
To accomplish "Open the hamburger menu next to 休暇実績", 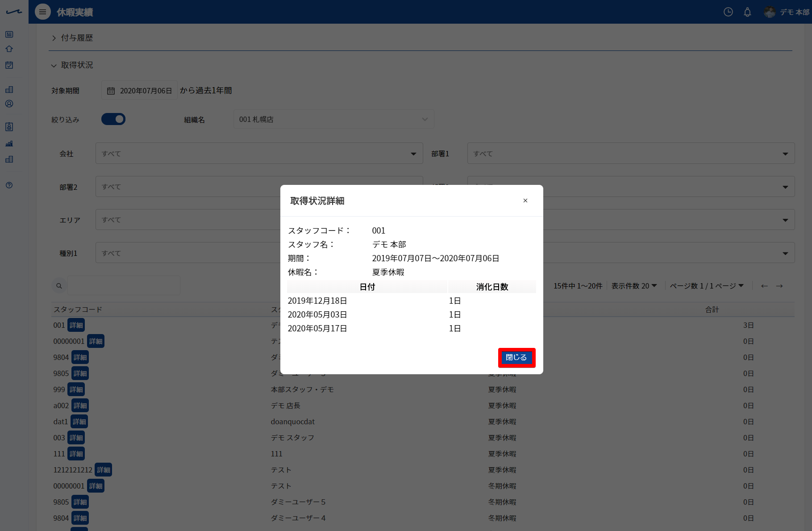I will click(42, 12).
